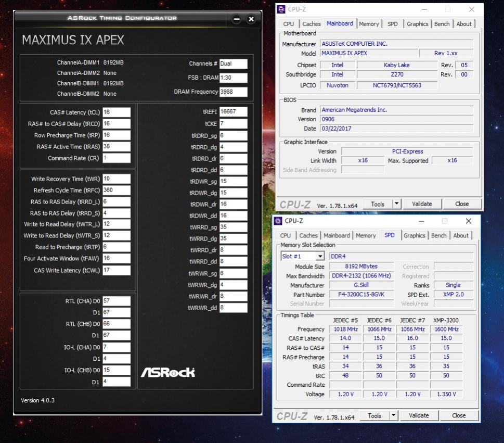Image resolution: width=504 pixels, height=443 pixels.
Task: Click the Channels # field showing Dual
Action: tap(234, 64)
